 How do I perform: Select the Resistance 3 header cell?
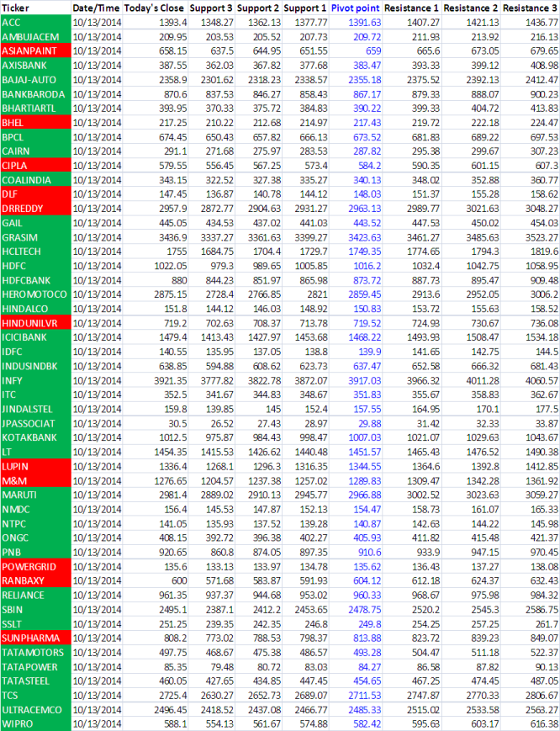coord(531,8)
